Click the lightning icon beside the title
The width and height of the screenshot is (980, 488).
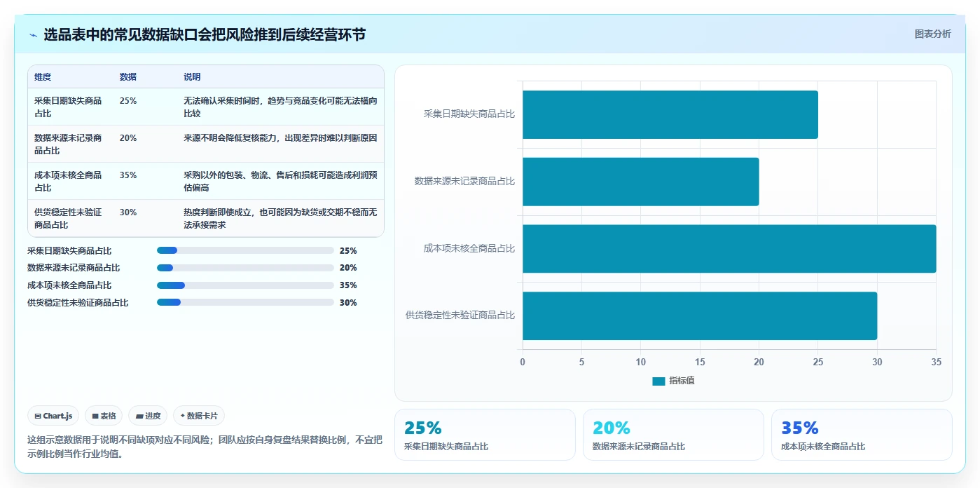pos(33,35)
